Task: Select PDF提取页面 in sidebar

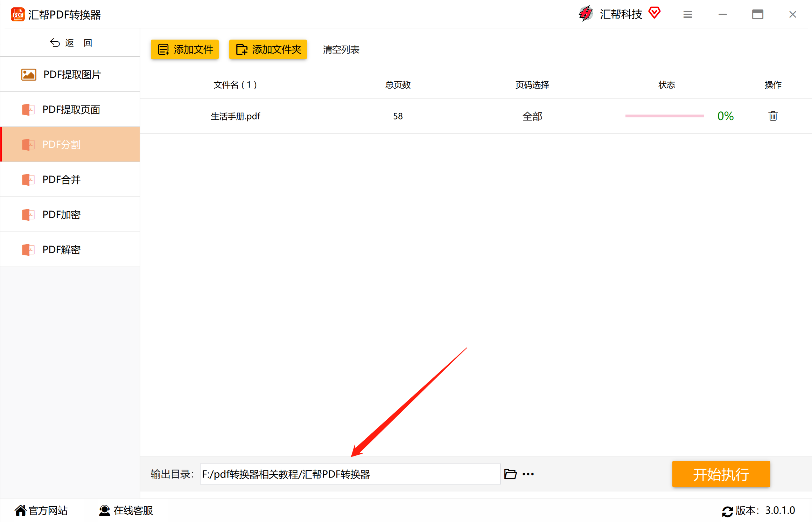Action: pyautogui.click(x=70, y=110)
